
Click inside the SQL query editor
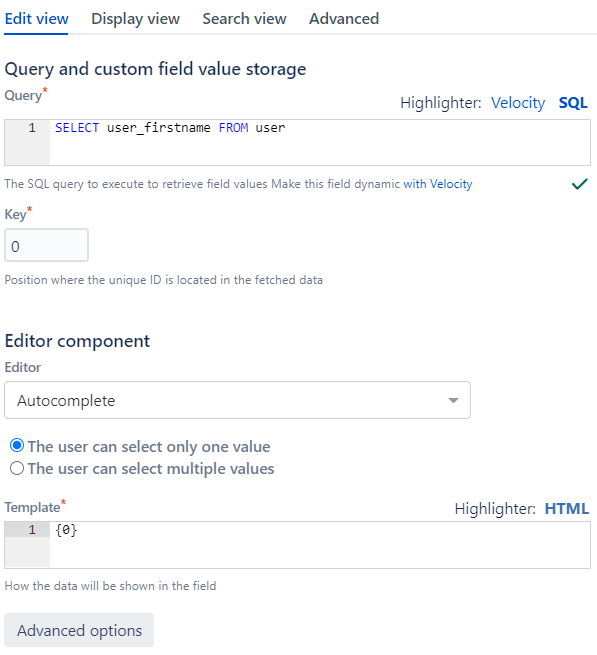point(320,142)
